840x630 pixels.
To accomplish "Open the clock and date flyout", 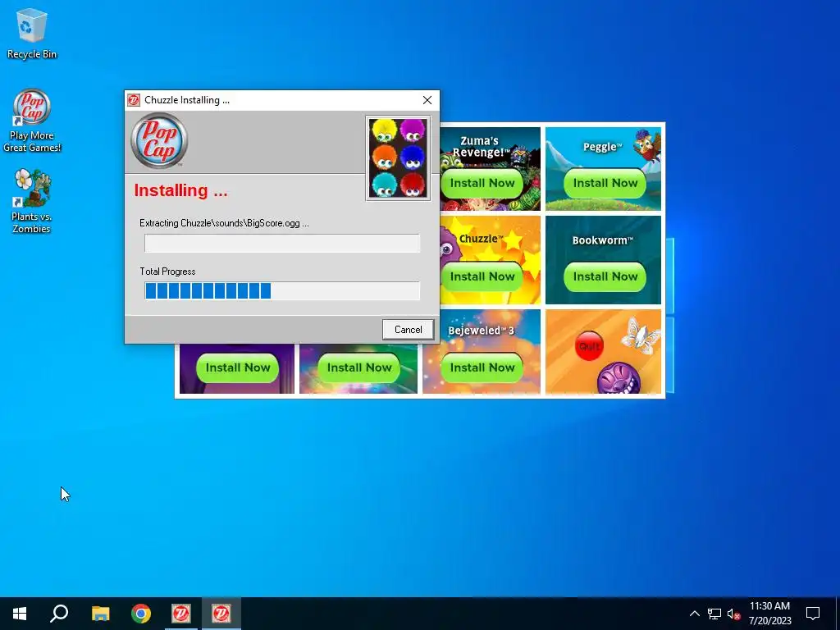I will coord(769,614).
